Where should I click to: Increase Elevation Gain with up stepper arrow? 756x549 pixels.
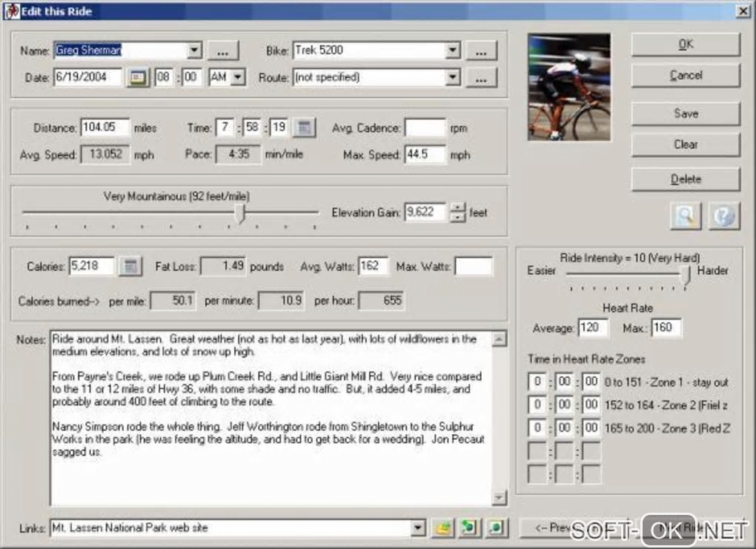click(457, 207)
